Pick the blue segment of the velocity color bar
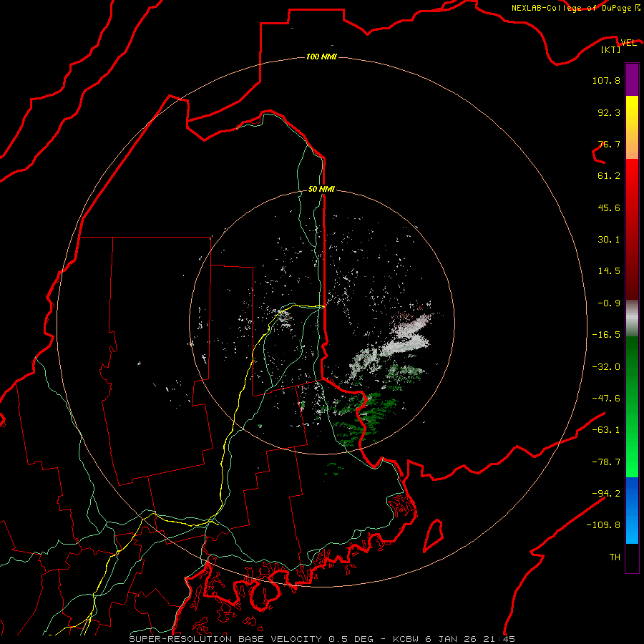Image resolution: width=644 pixels, height=644 pixels. (632, 510)
